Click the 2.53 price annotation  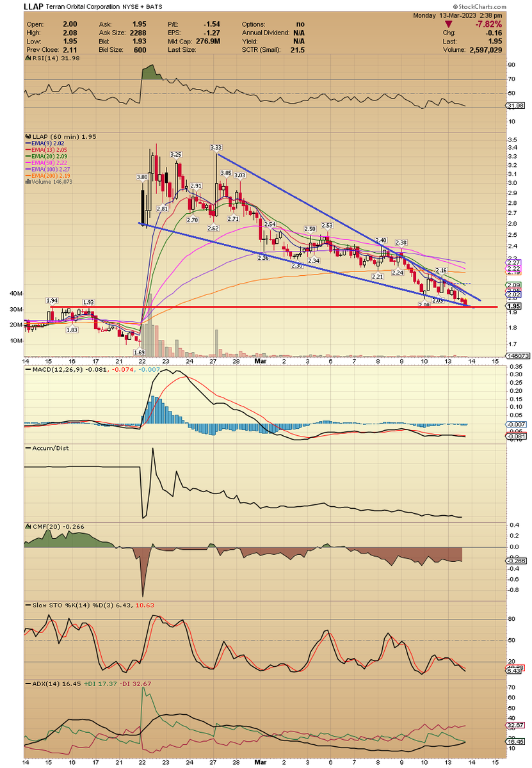[327, 225]
